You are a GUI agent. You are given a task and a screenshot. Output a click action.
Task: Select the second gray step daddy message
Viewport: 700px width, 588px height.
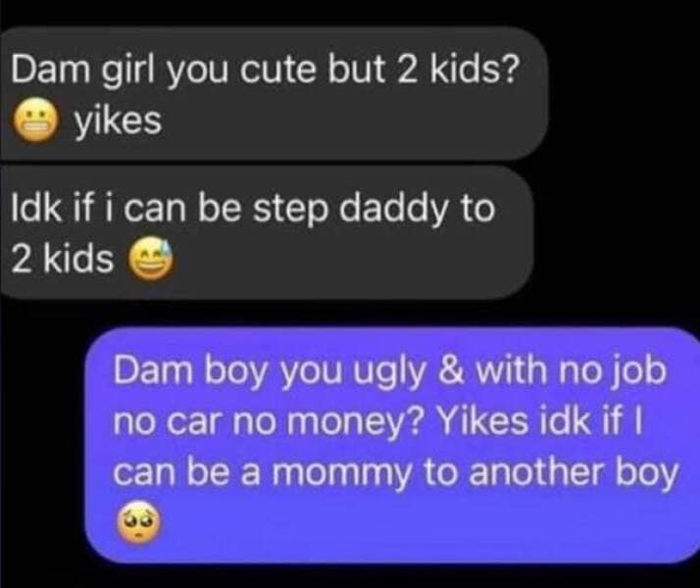(267, 232)
